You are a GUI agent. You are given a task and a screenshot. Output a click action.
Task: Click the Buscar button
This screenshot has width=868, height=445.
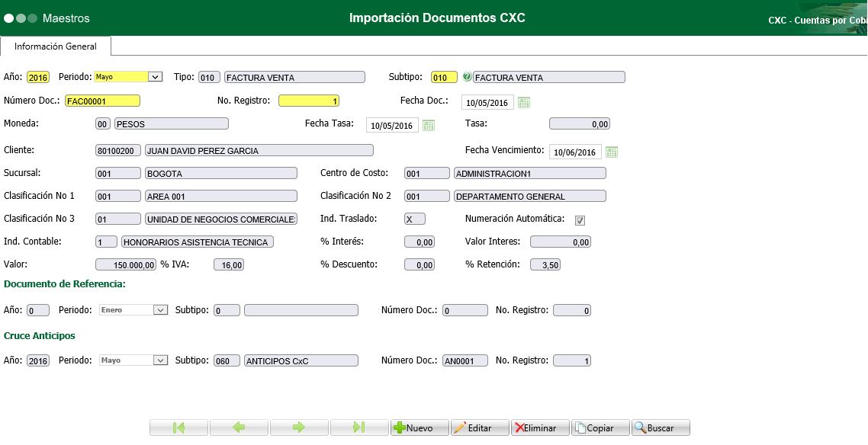click(661, 427)
